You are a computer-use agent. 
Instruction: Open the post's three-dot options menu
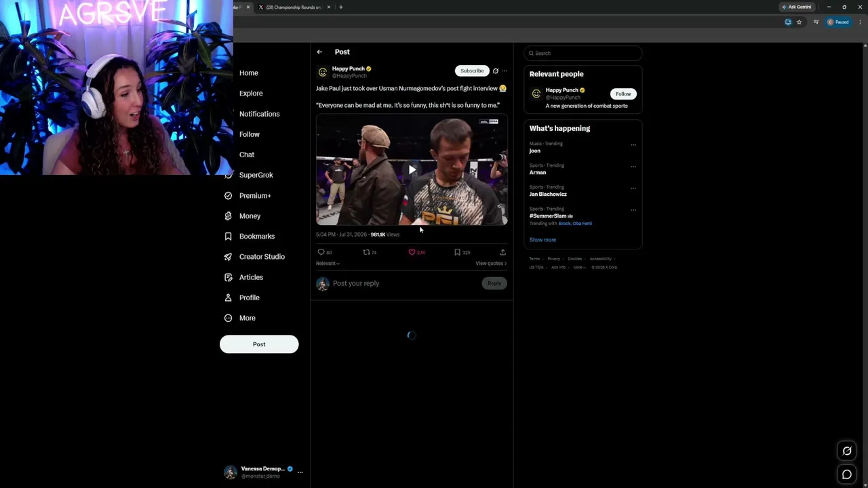505,70
